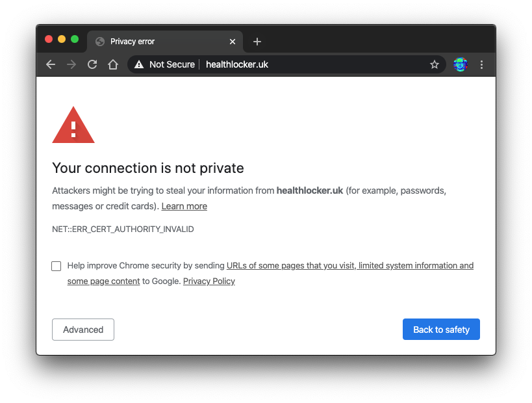Open a new tab with the plus
Screen dimensions: 532x403
257,41
